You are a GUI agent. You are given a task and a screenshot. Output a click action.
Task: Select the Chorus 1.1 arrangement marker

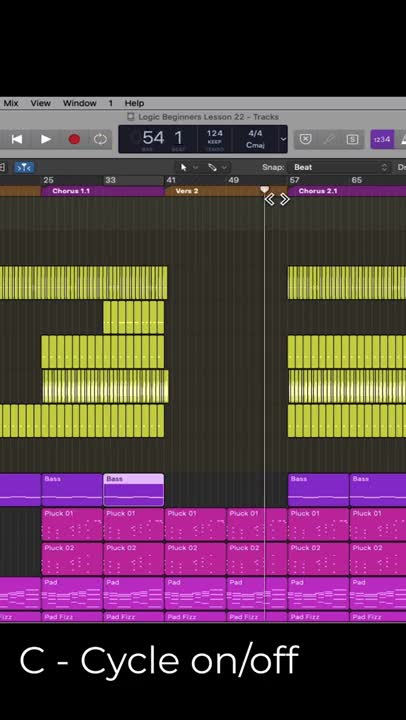tap(103, 191)
